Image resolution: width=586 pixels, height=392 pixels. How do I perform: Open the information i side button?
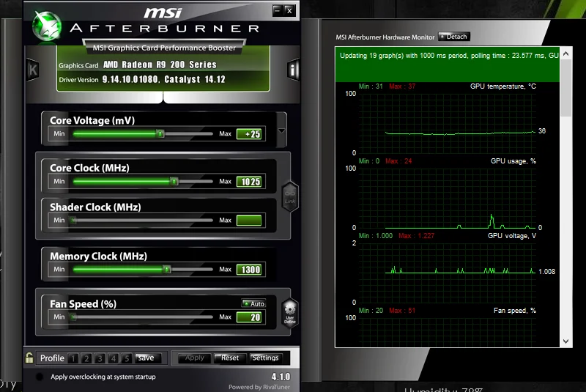coord(293,70)
